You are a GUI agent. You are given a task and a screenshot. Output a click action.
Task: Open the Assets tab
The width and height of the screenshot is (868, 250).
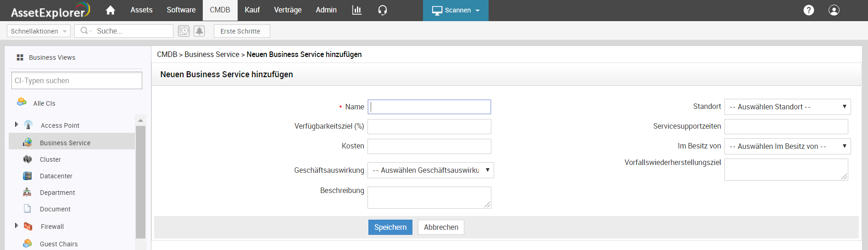[141, 10]
